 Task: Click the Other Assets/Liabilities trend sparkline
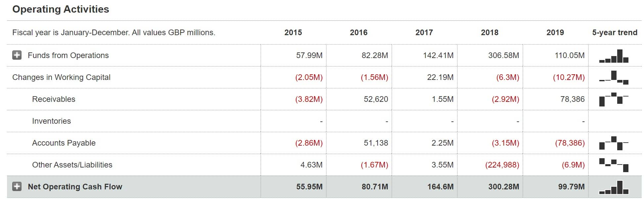pos(614,165)
